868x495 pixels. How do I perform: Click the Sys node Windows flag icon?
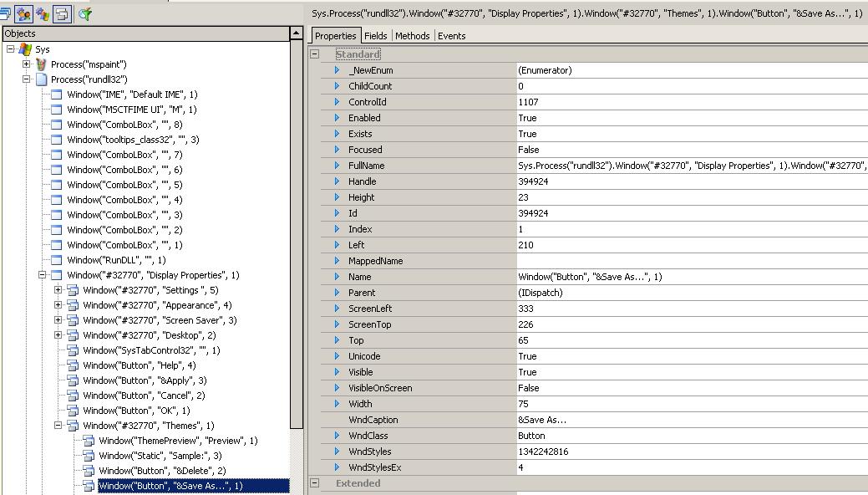tap(26, 49)
